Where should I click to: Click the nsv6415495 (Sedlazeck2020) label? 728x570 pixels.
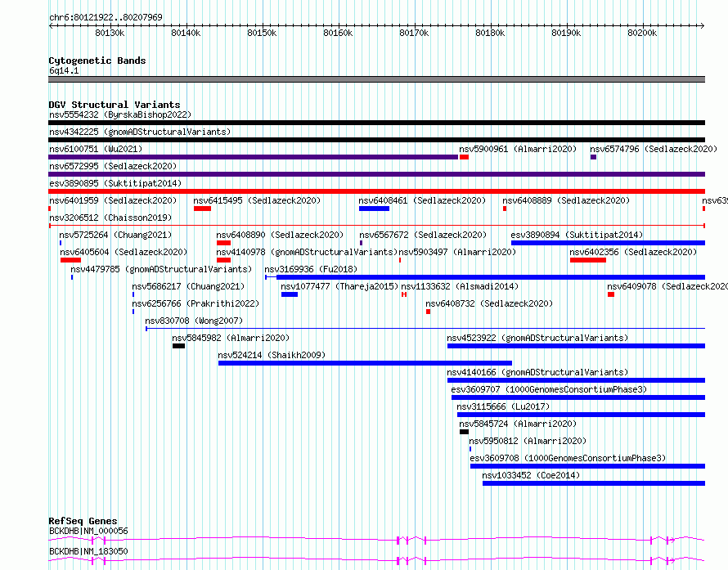coord(257,200)
